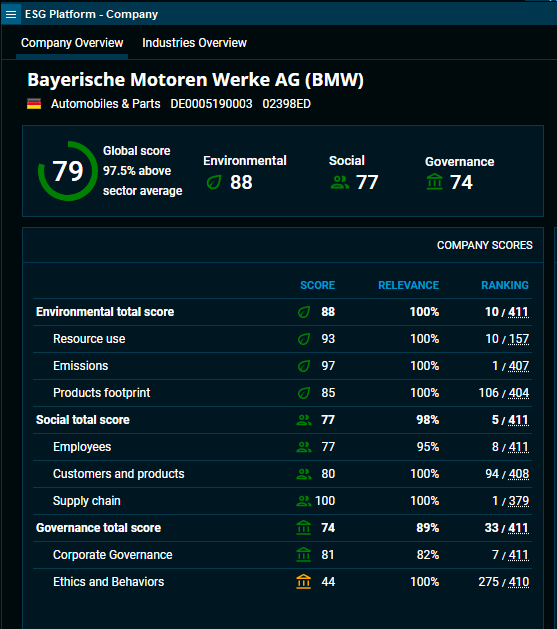Open the 379 ranking link for Supply chain

tap(518, 501)
